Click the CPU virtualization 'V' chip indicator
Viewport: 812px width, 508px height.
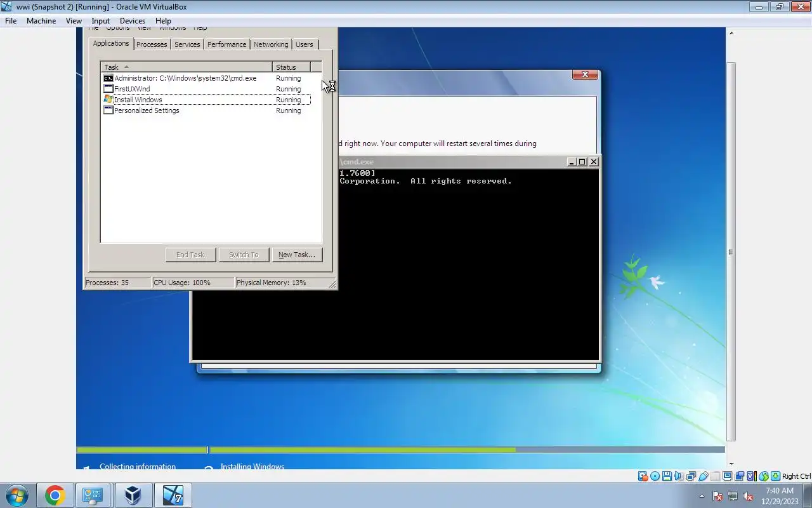pos(752,476)
